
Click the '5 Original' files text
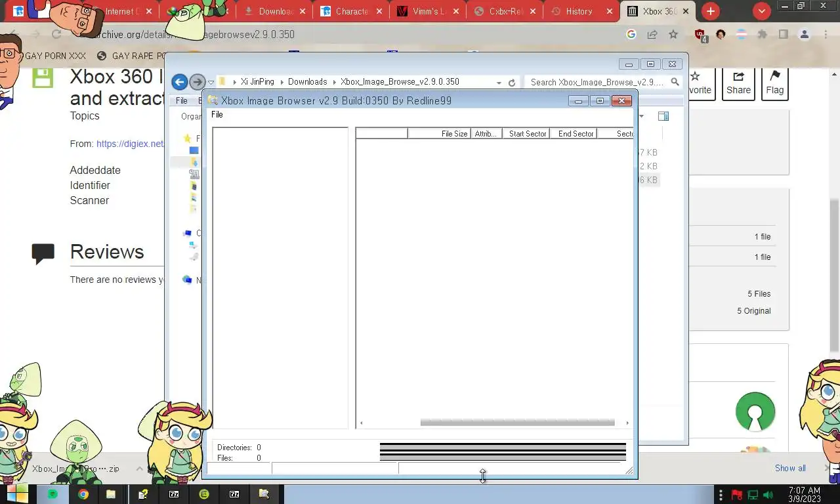(x=753, y=311)
